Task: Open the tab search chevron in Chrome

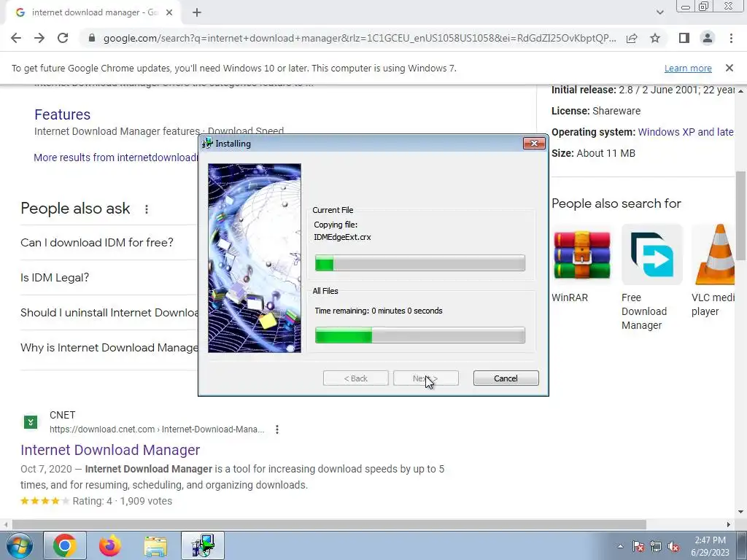Action: click(659, 12)
